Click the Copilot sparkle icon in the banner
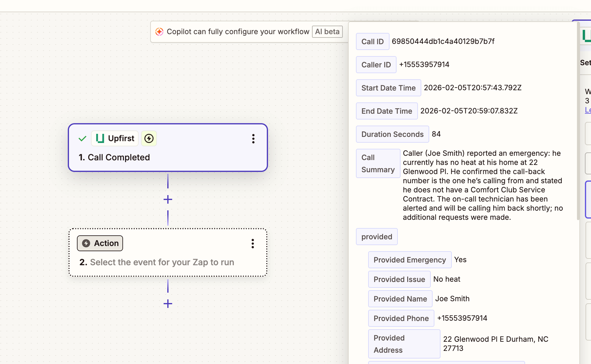Screen dimensions: 591x364 [x=159, y=31]
